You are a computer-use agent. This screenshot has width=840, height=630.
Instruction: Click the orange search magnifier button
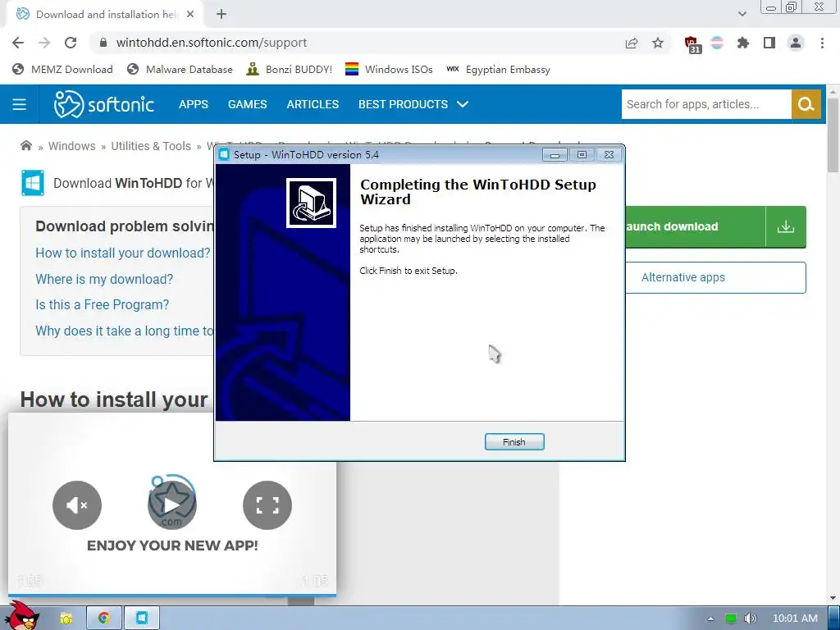click(806, 104)
